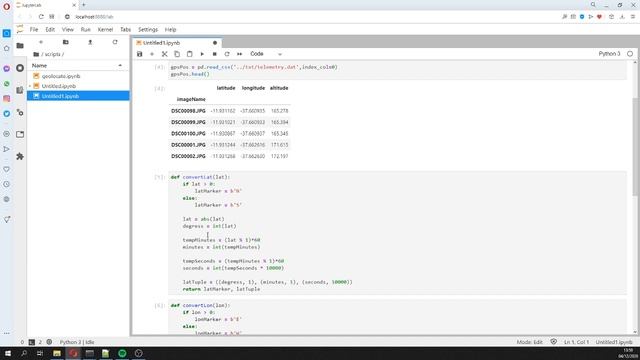640x360 pixels.
Task: Open the file browser sidebar folder icon
Action: click(x=20, y=46)
